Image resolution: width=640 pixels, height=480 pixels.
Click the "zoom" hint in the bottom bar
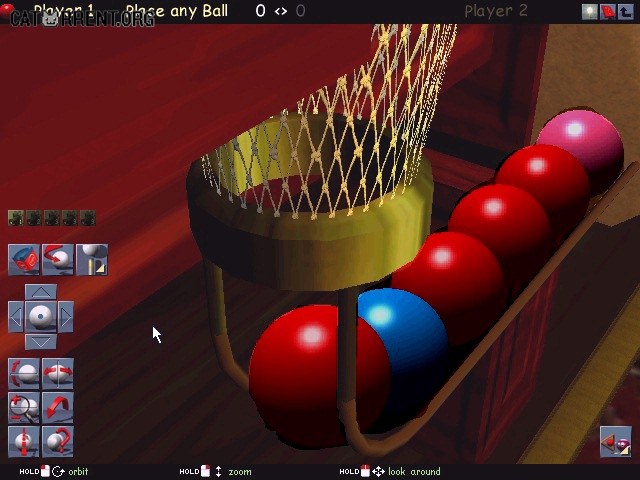coord(240,472)
